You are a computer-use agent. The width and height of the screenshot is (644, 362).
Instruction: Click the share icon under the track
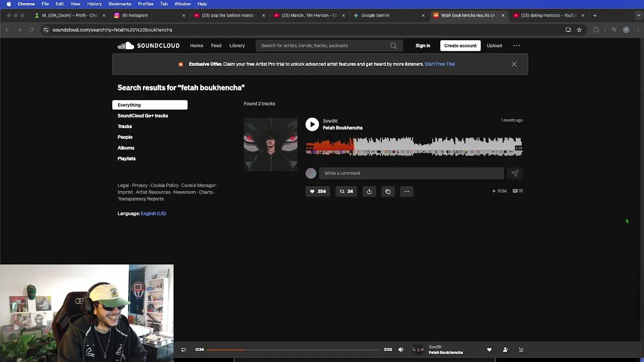[369, 191]
